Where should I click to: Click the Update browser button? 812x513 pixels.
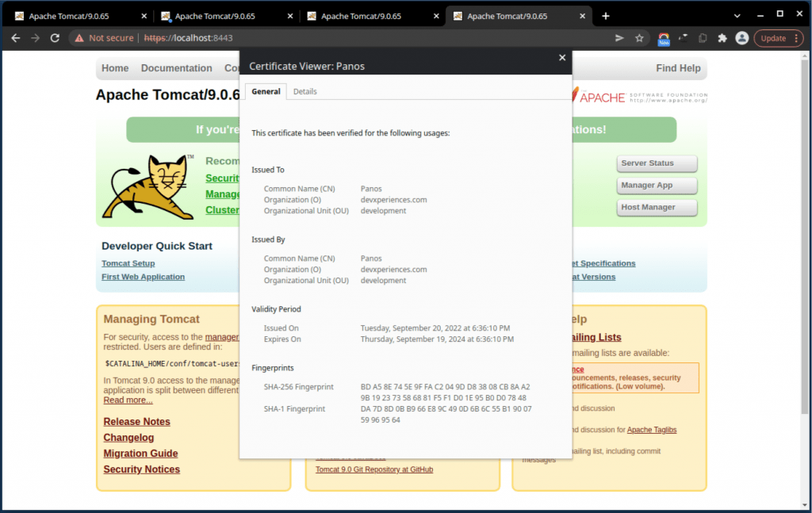pos(773,38)
